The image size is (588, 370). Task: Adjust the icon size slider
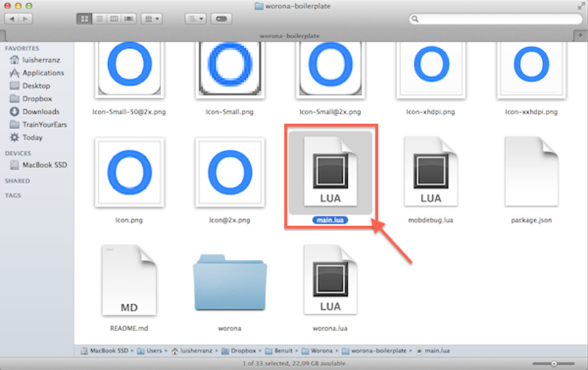tap(553, 364)
